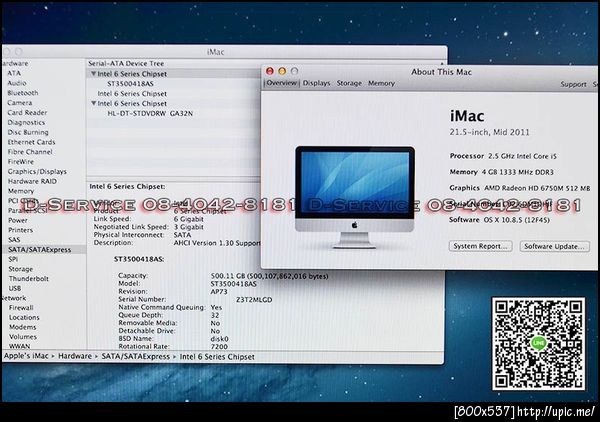Select Fibre Channel in the sidebar
This screenshot has width=600, height=422.
coord(30,152)
